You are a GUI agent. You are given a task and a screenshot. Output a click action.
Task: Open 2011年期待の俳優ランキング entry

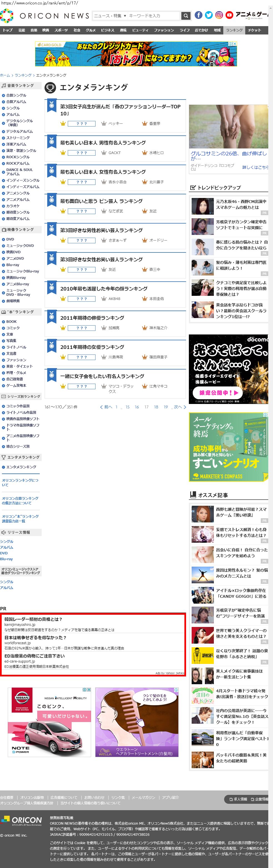(x=92, y=318)
